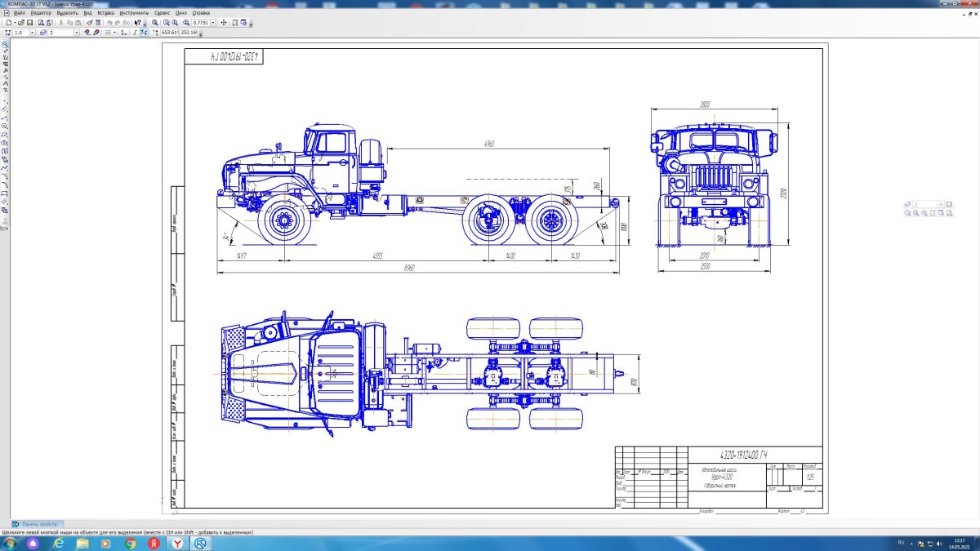The image size is (980, 551).
Task: Activate the pan (move view) cross-arrows tool
Action: coord(224,23)
